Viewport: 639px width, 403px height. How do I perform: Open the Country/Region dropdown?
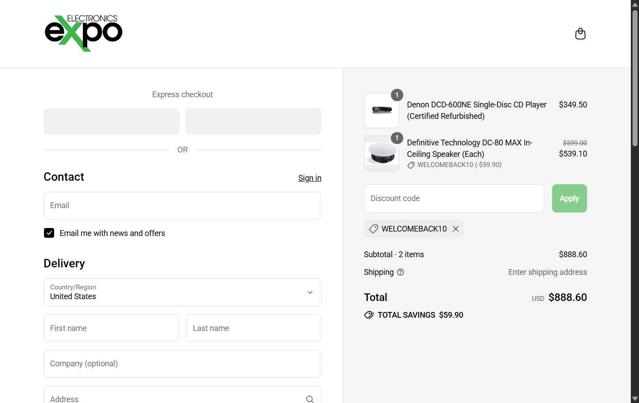coord(182,293)
